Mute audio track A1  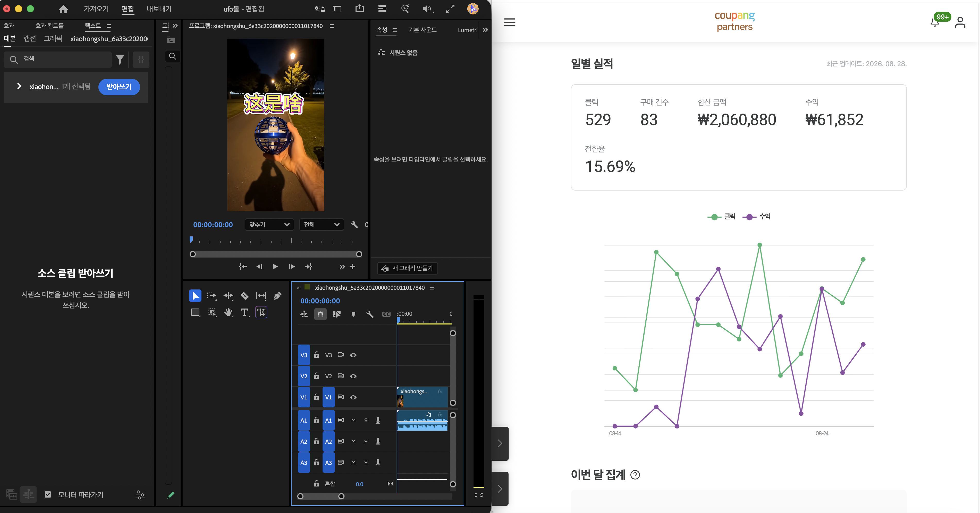tap(353, 420)
